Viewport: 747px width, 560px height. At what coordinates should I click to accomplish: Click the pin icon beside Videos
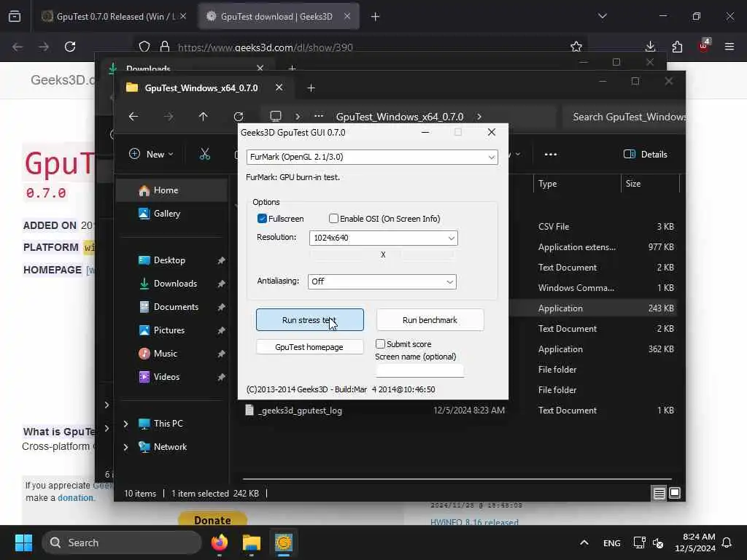pos(221,377)
